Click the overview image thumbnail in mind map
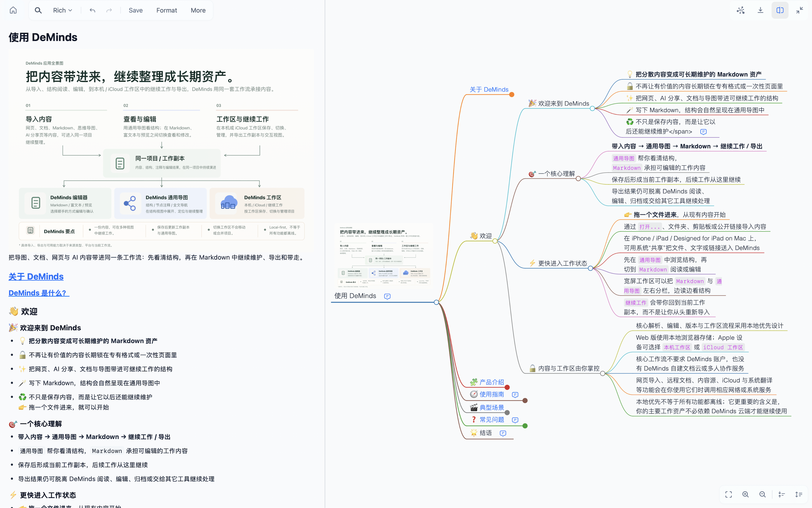812x508 pixels. pyautogui.click(x=384, y=256)
